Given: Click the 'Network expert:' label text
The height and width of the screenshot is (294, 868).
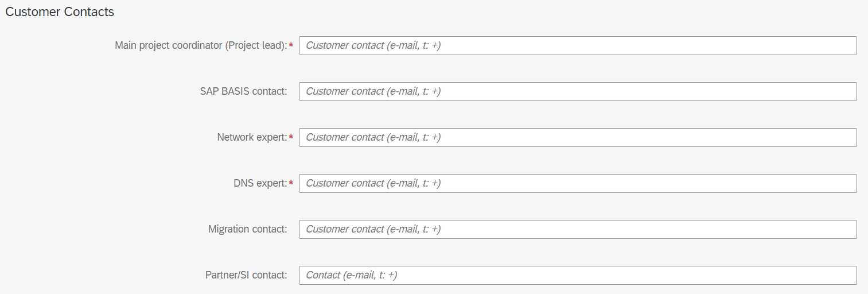Looking at the screenshot, I should [252, 137].
